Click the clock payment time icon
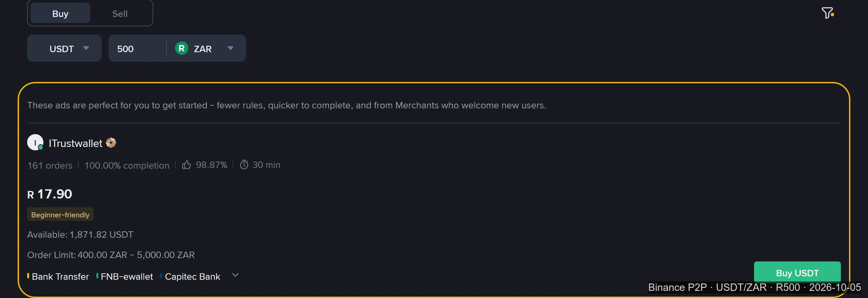 244,165
